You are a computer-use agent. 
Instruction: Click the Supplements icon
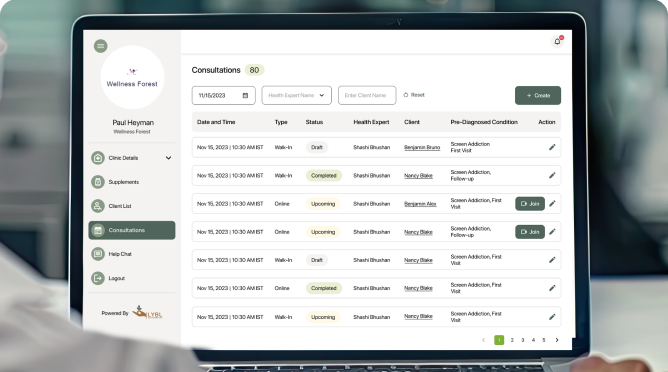click(98, 182)
